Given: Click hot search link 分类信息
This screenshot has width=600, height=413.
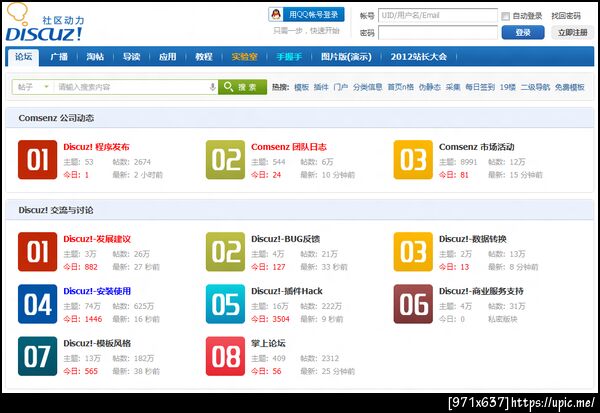Looking at the screenshot, I should 368,87.
